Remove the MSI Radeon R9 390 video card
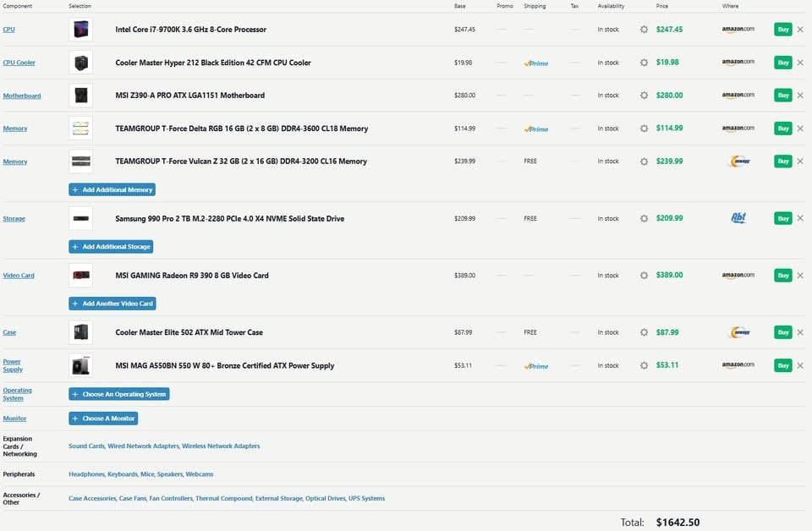 [800, 276]
